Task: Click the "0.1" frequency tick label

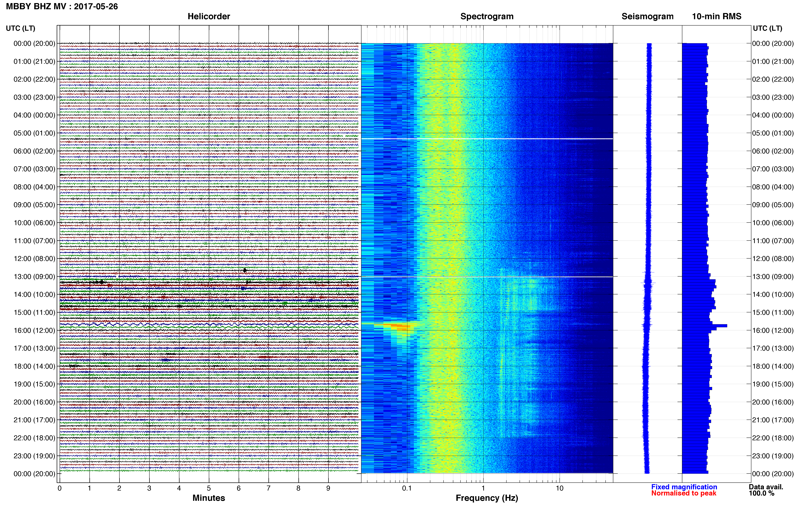Action: tap(407, 488)
